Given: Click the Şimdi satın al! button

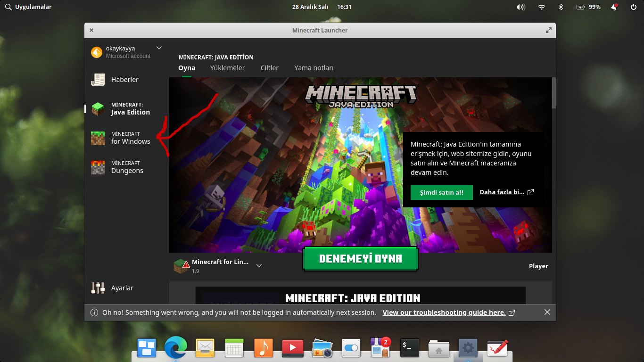Looking at the screenshot, I should (442, 192).
